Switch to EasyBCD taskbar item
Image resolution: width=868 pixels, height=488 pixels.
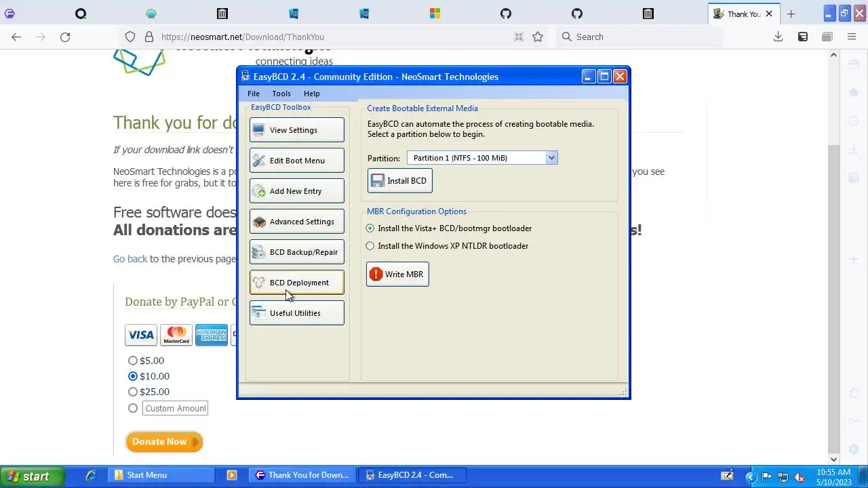[x=413, y=476]
